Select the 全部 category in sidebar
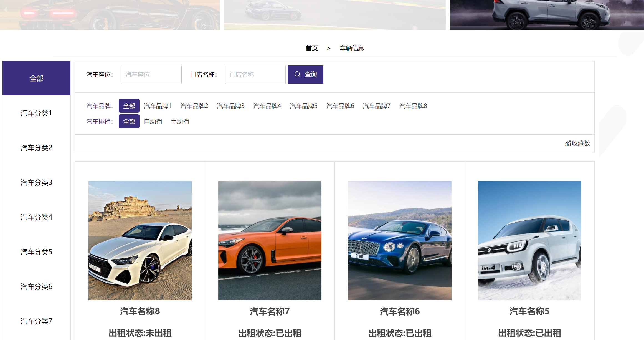The image size is (644, 340). point(36,78)
